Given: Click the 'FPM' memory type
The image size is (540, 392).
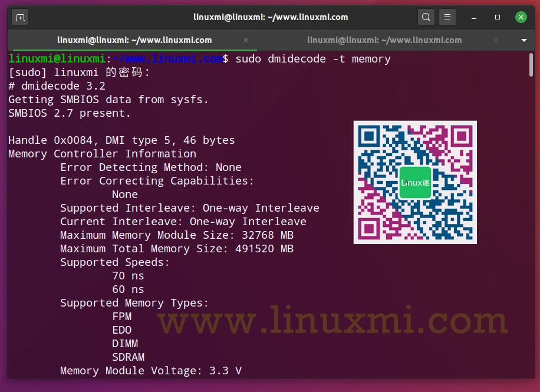Looking at the screenshot, I should [122, 317].
